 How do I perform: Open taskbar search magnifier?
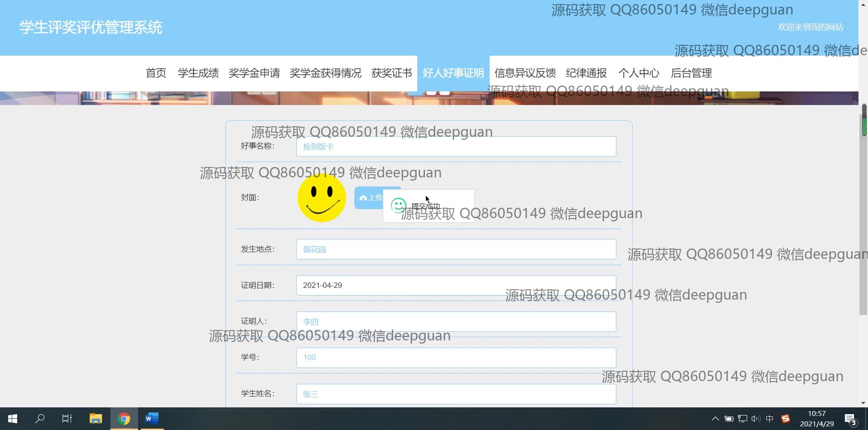click(x=40, y=419)
